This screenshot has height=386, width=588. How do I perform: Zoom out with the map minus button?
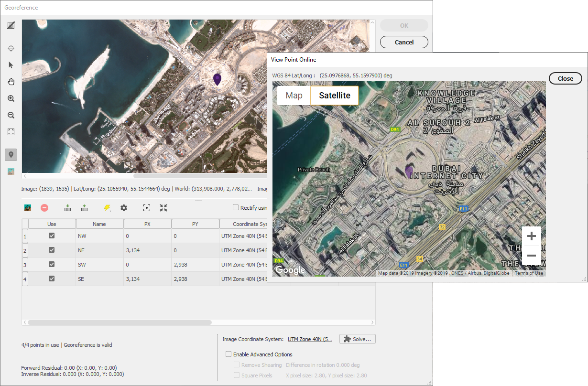532,256
